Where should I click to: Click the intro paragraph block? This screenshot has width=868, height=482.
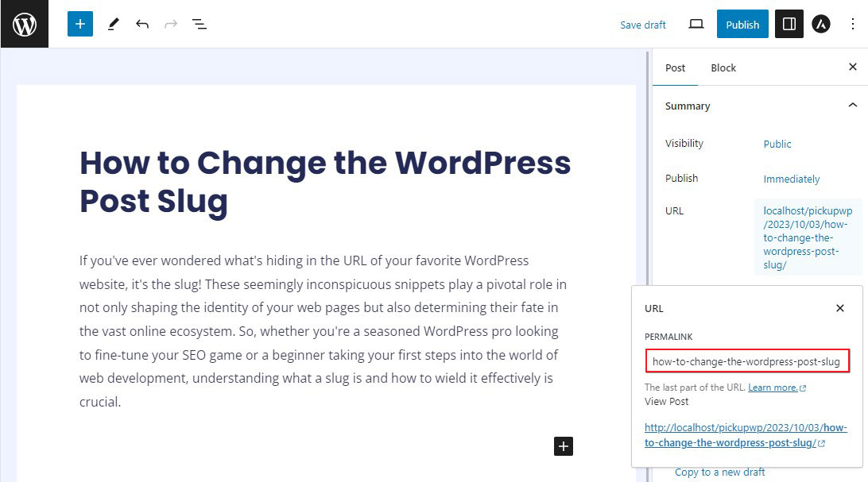pyautogui.click(x=323, y=331)
